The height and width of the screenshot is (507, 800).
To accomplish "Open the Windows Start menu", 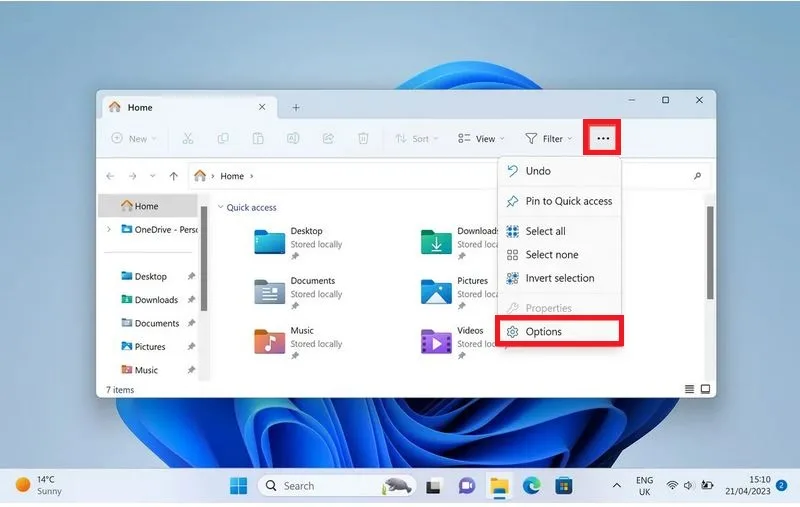I will point(238,486).
